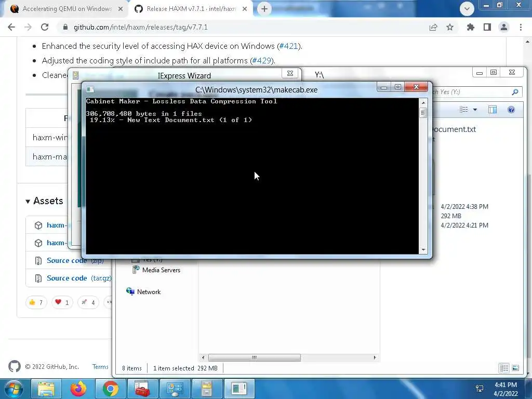Image resolution: width=532 pixels, height=399 pixels.
Task: Open the Explorer view options dropdown arrow
Action: (x=475, y=110)
